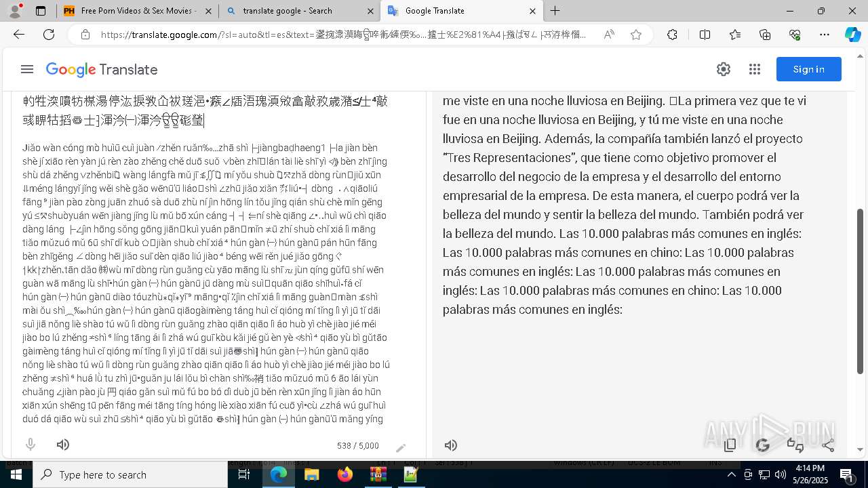Open the volume control in system tray
This screenshot has height=488, width=868.
point(781,474)
